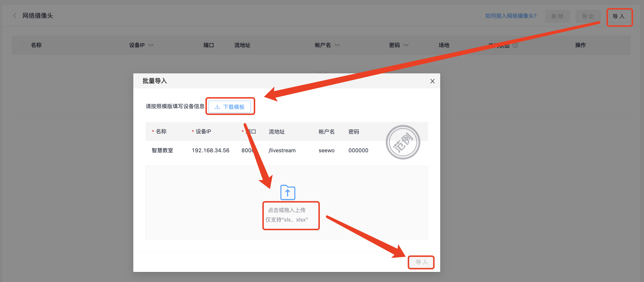
Task: Click the top-right 导入 button
Action: 619,16
